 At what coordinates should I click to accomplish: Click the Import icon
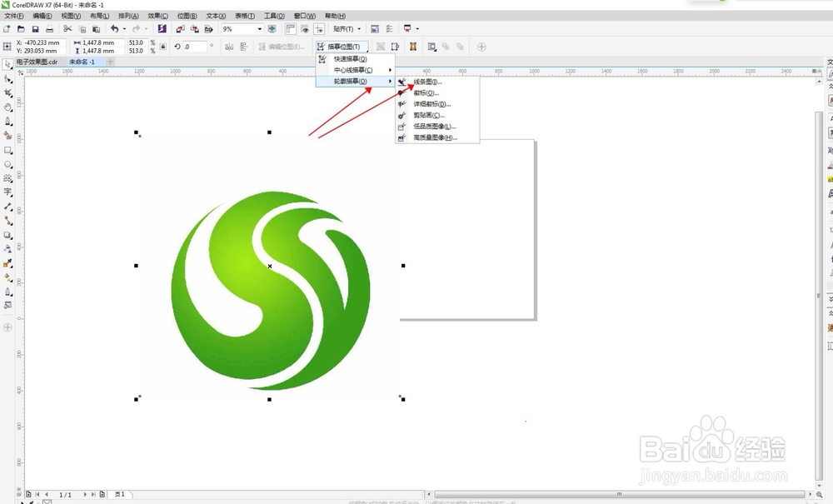click(181, 28)
